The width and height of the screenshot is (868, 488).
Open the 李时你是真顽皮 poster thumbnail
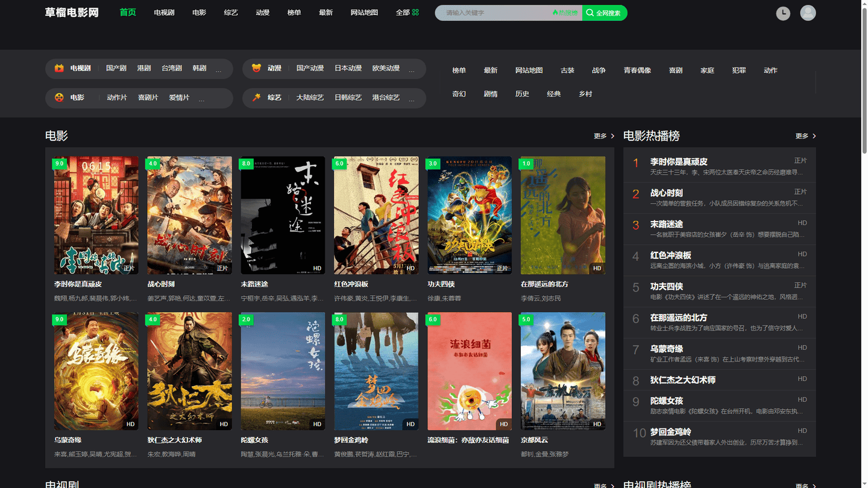pos(96,216)
